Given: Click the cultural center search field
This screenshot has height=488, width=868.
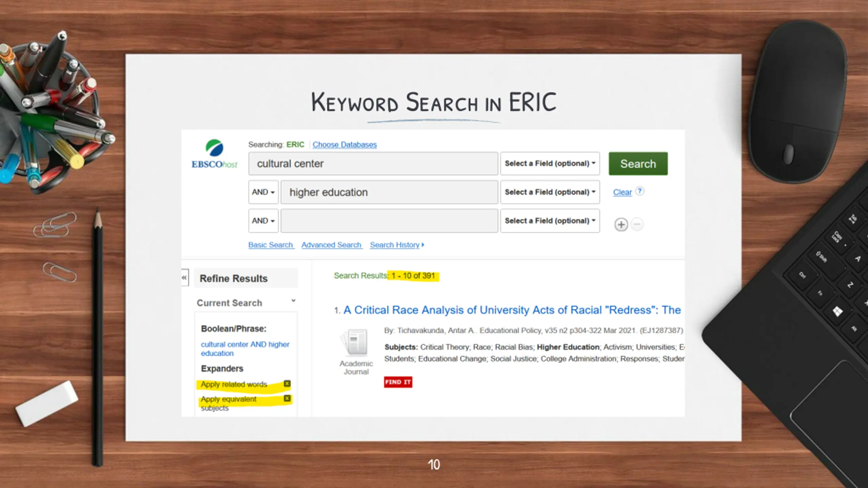Looking at the screenshot, I should [x=373, y=163].
